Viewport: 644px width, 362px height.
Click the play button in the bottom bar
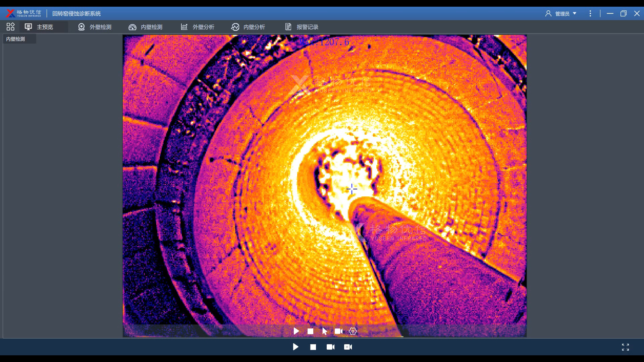point(296,347)
